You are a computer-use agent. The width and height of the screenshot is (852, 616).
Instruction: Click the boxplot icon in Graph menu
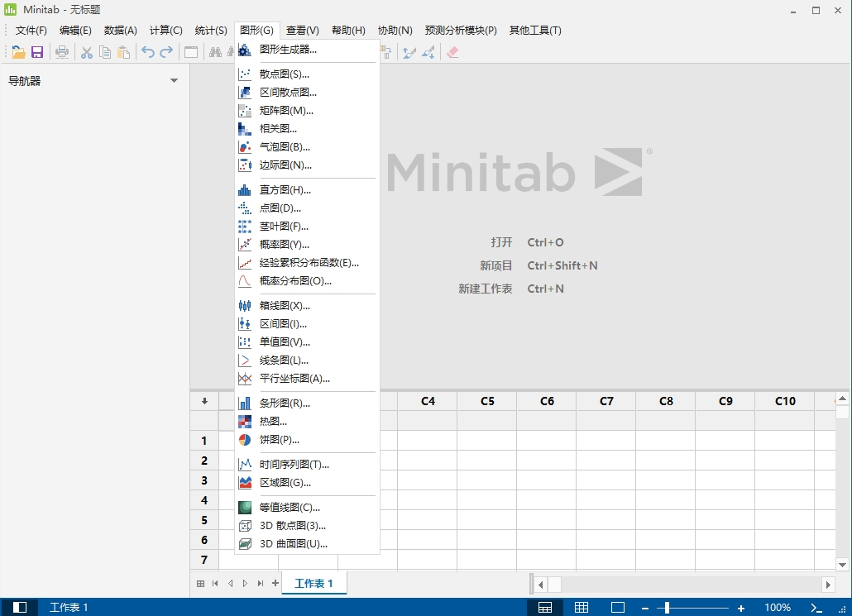(245, 305)
